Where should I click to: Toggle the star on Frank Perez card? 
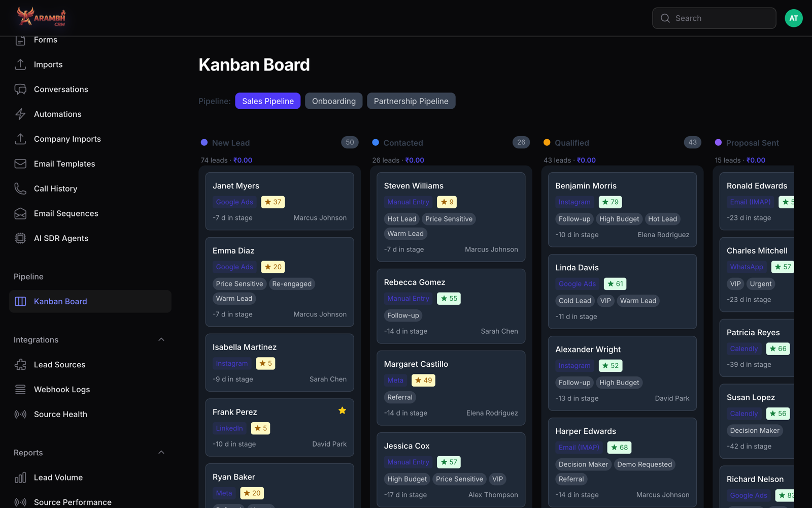tap(342, 410)
